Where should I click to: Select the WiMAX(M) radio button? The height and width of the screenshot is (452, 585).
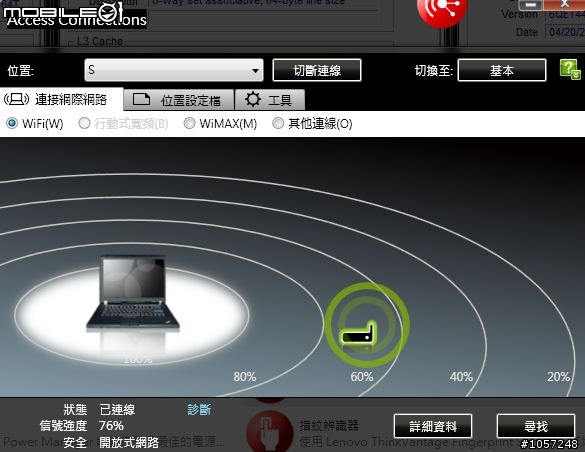pyautogui.click(x=189, y=123)
